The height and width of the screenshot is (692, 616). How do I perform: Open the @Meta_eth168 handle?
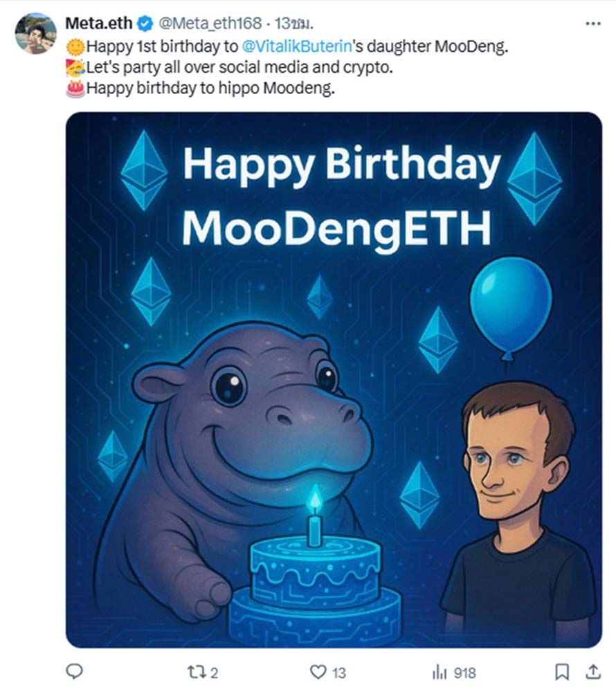pyautogui.click(x=210, y=23)
